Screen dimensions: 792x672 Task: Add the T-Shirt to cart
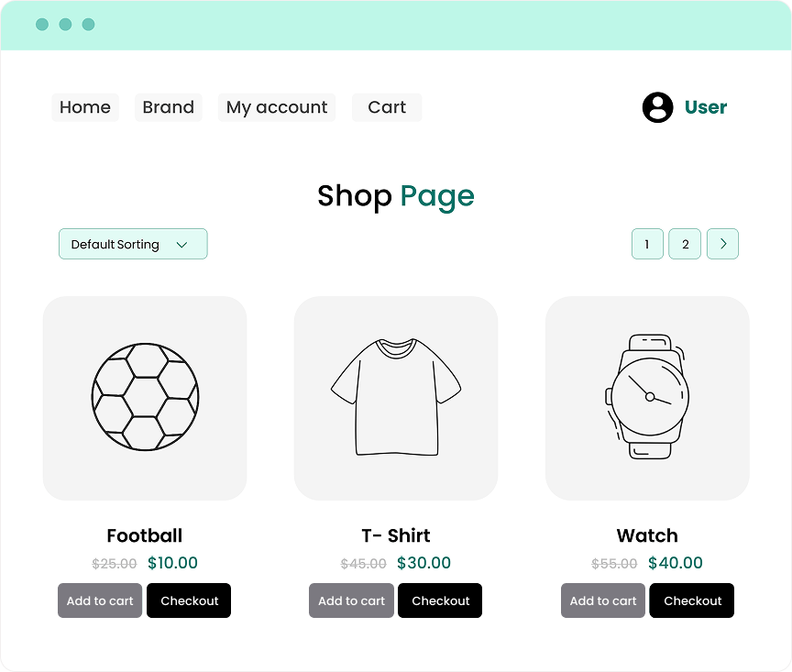point(351,600)
